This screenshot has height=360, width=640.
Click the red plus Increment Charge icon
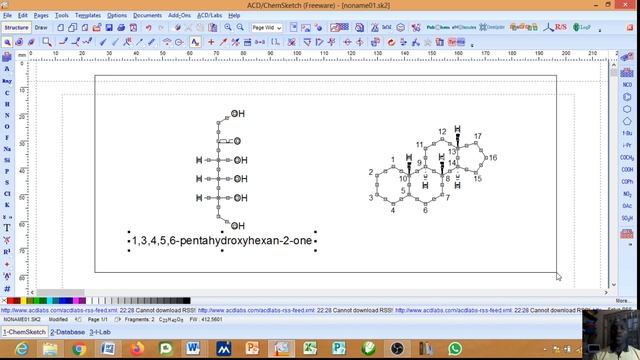(x=211, y=42)
